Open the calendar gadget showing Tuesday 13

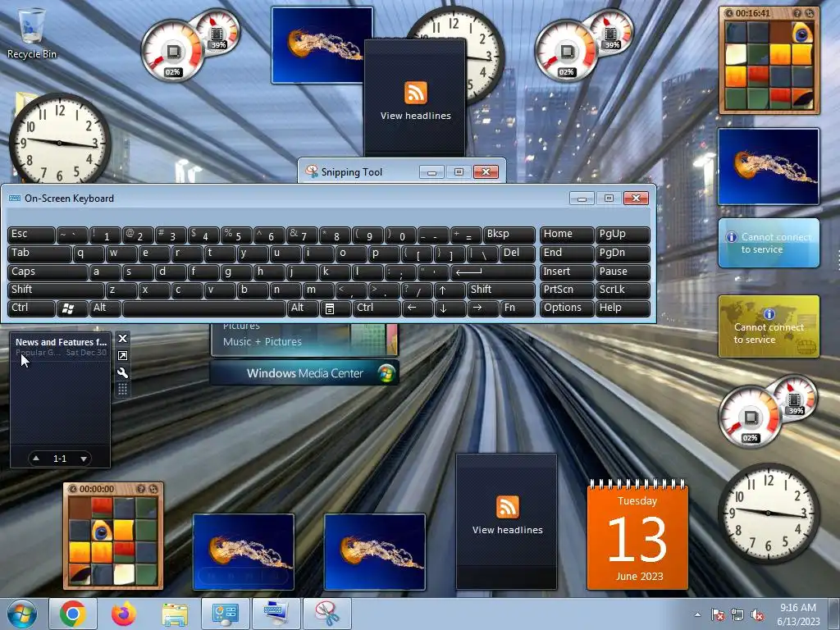pos(637,536)
